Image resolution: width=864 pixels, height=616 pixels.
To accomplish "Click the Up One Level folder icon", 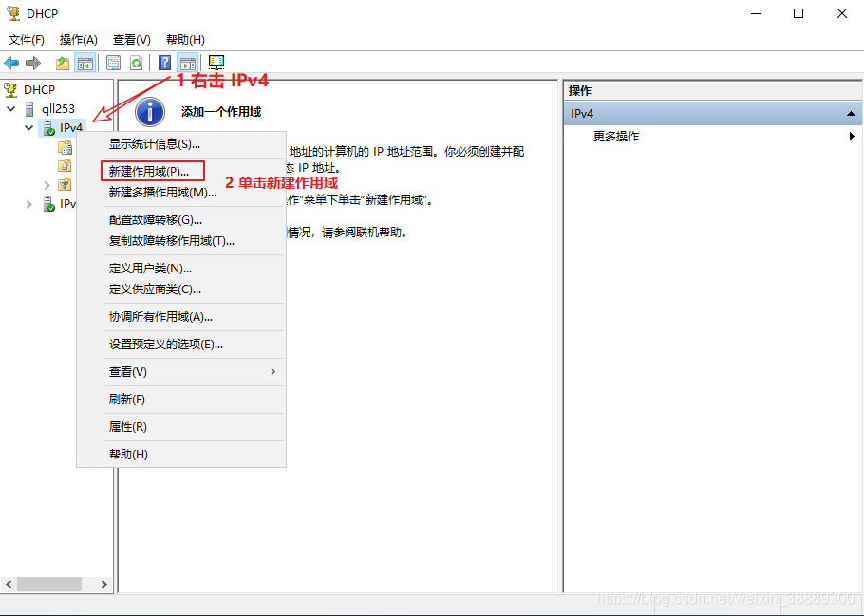I will coord(63,64).
